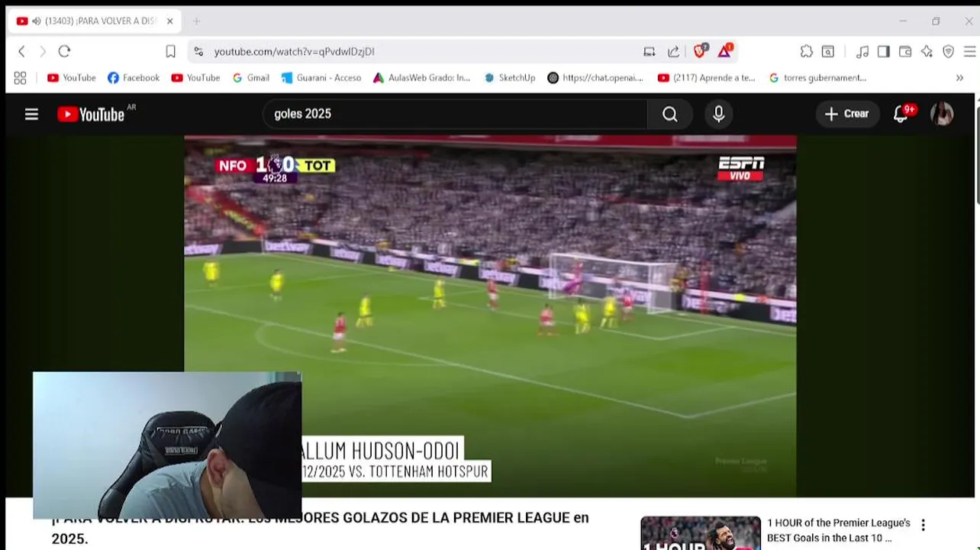Open the Extensions puzzle-piece menu

(806, 51)
